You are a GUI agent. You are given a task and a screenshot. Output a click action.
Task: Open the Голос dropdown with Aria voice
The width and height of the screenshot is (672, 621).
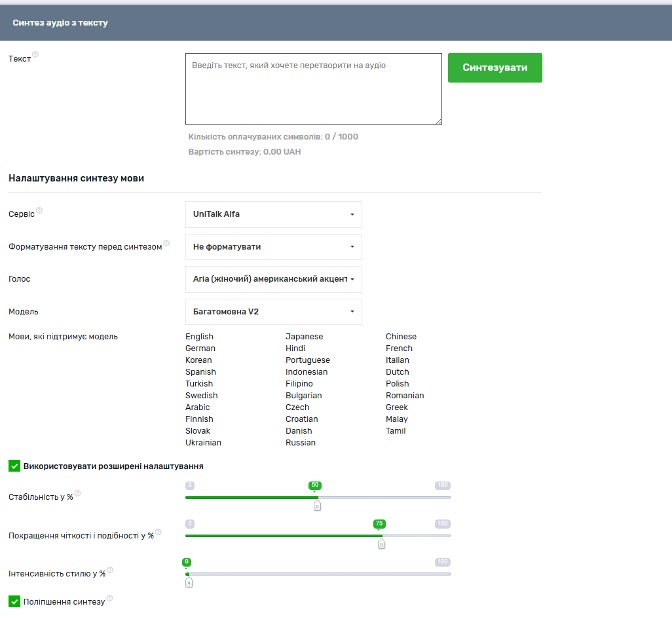tap(273, 279)
